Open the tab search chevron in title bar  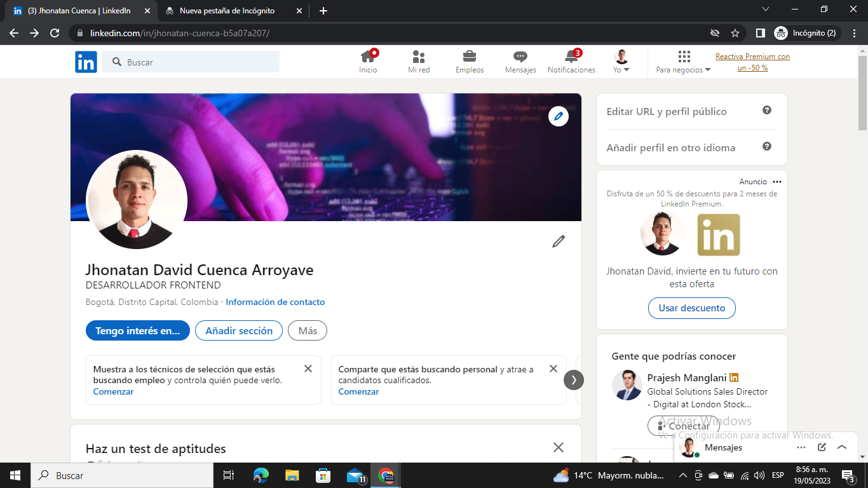click(x=765, y=10)
